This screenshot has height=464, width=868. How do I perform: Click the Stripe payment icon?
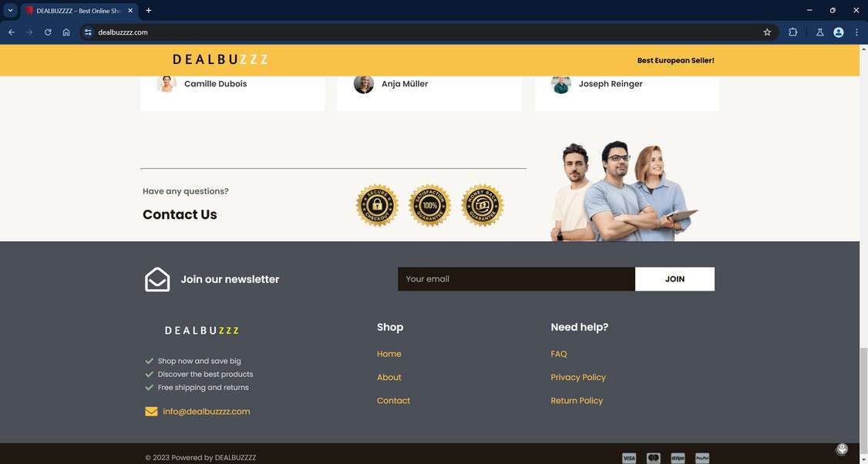coord(678,458)
